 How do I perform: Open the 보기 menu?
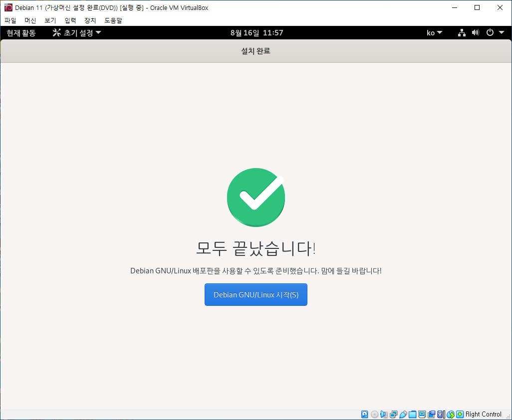click(50, 20)
